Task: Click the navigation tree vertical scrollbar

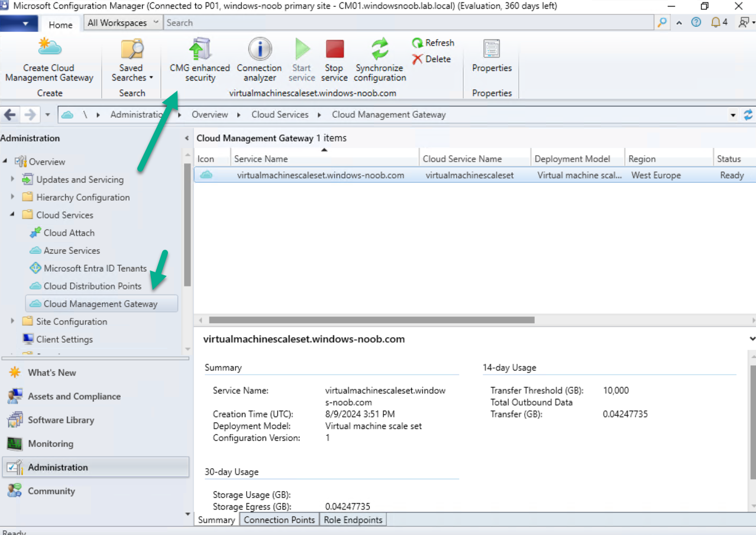Action: pyautogui.click(x=187, y=225)
